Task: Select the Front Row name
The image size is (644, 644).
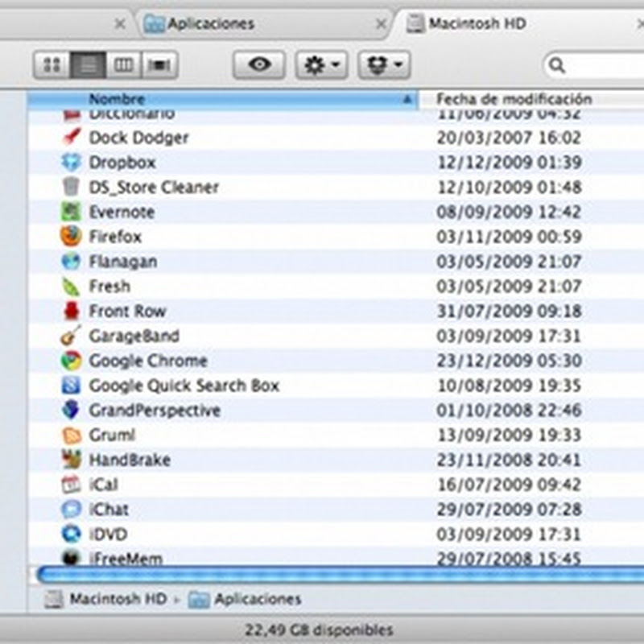Action: coord(128,312)
